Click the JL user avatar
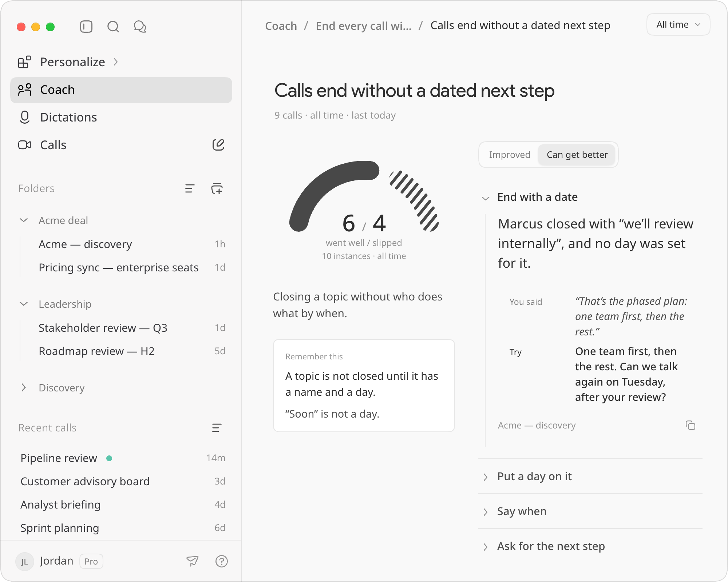This screenshot has height=582, width=728. click(x=24, y=561)
